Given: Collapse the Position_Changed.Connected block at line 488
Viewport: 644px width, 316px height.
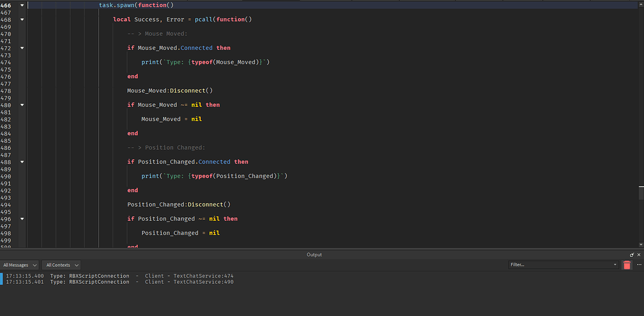Looking at the screenshot, I should 23,162.
